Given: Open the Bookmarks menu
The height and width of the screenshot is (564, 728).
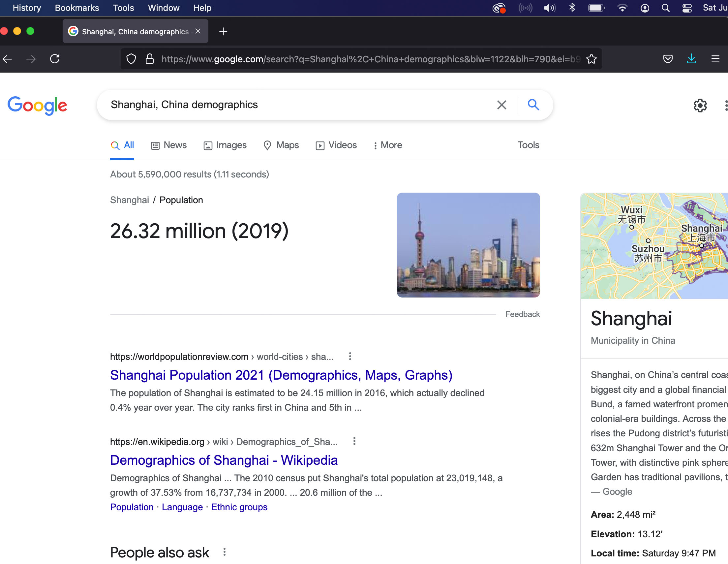Looking at the screenshot, I should tap(77, 8).
